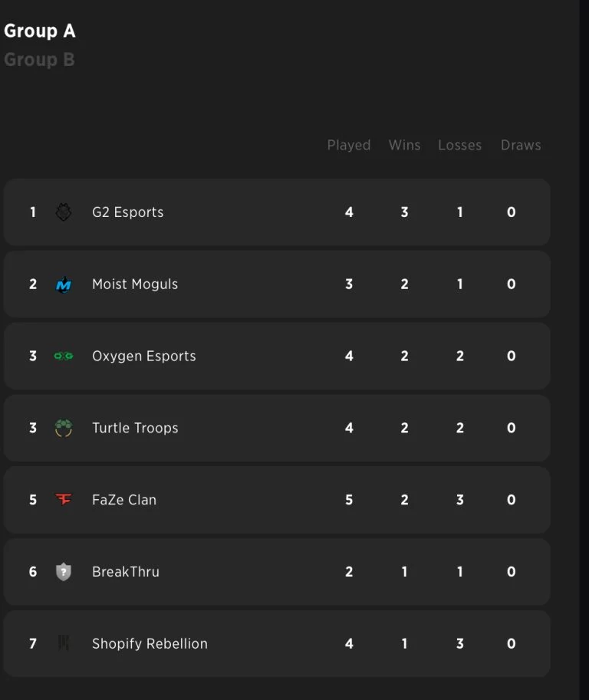Sort standings by Losses column
The image size is (589, 700).
tap(459, 145)
